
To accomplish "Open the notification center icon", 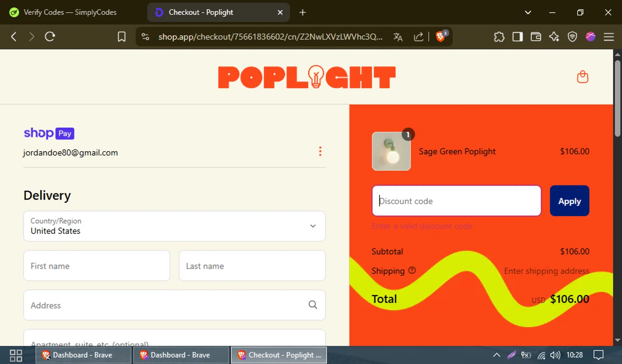I will click(598, 355).
